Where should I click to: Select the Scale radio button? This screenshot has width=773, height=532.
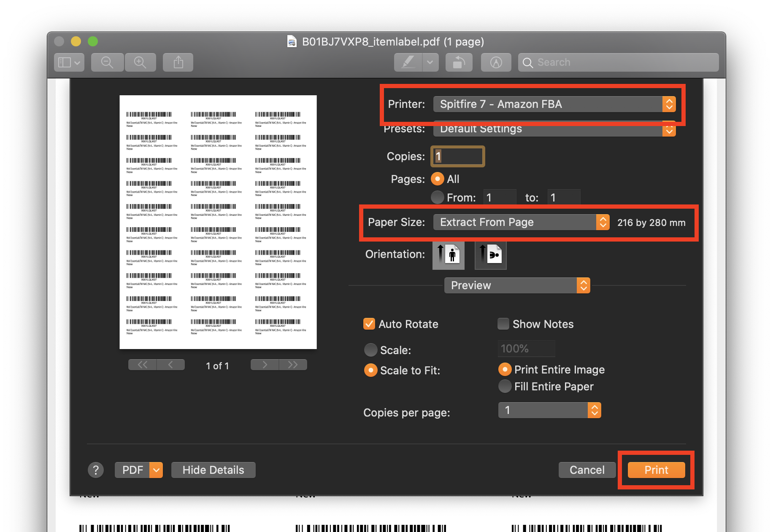pos(371,350)
